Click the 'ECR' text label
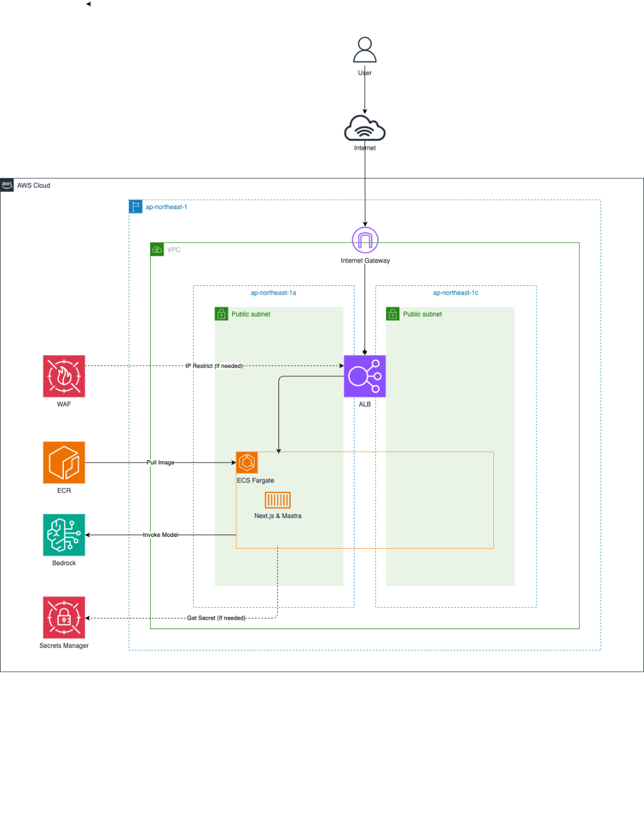Viewport: 644px width, 827px height. (x=64, y=491)
